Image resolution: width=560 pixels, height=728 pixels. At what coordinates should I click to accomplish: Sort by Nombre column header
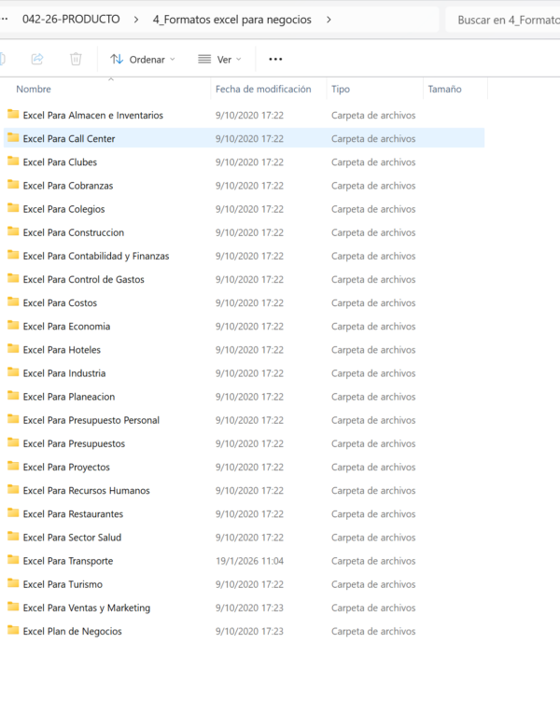[35, 90]
